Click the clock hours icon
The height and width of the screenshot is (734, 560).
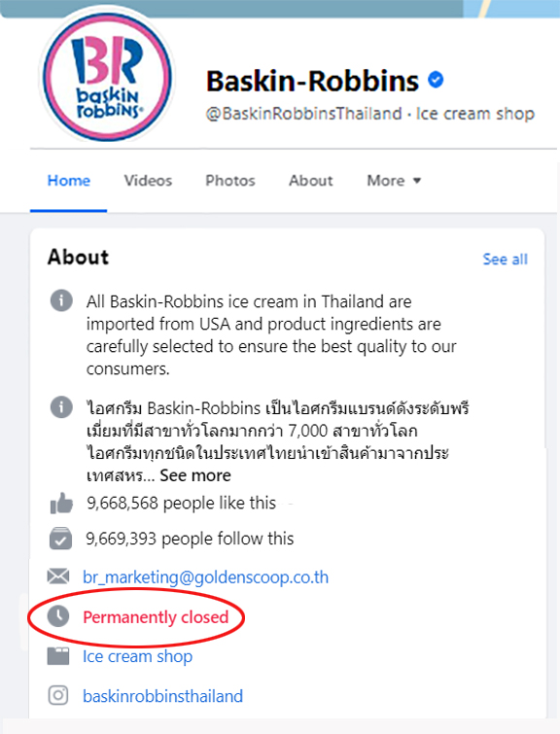[58, 616]
